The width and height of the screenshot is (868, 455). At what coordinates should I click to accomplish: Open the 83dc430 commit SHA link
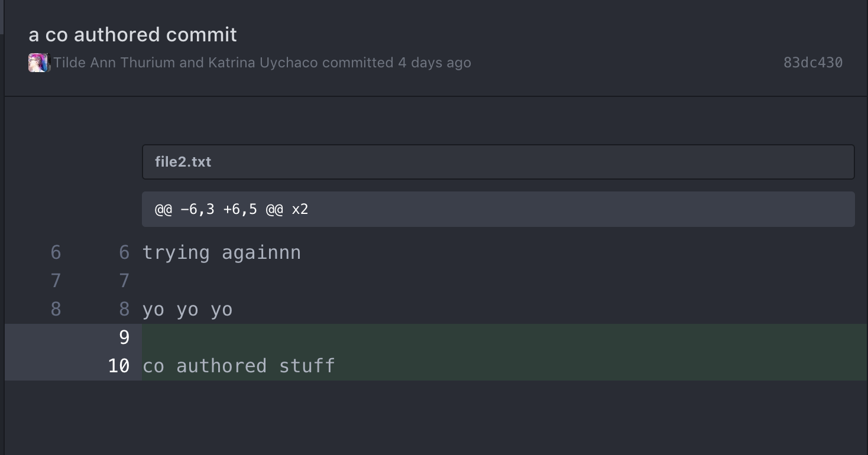click(812, 63)
